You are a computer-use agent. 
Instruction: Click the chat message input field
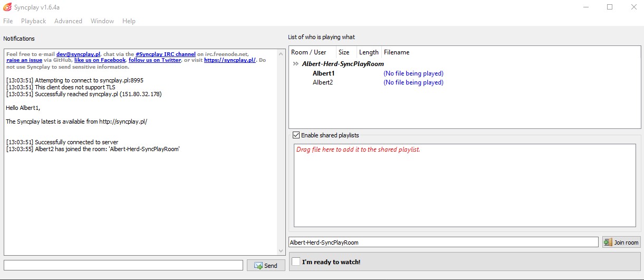click(x=123, y=265)
